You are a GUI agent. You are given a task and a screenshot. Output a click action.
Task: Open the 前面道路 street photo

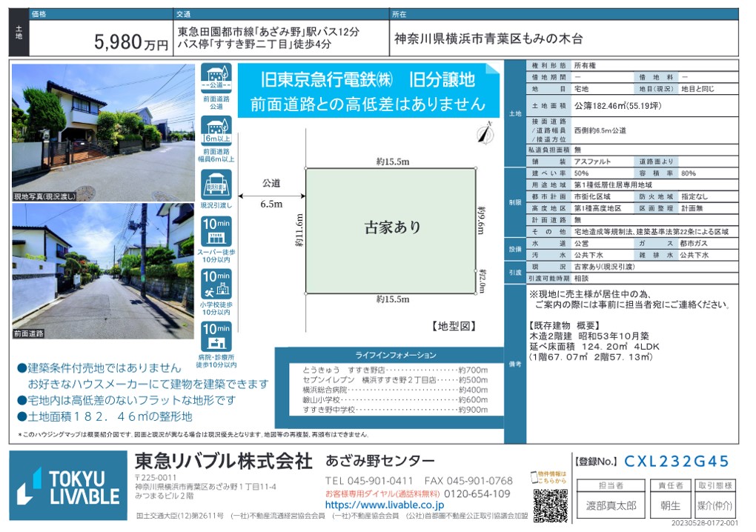click(103, 270)
